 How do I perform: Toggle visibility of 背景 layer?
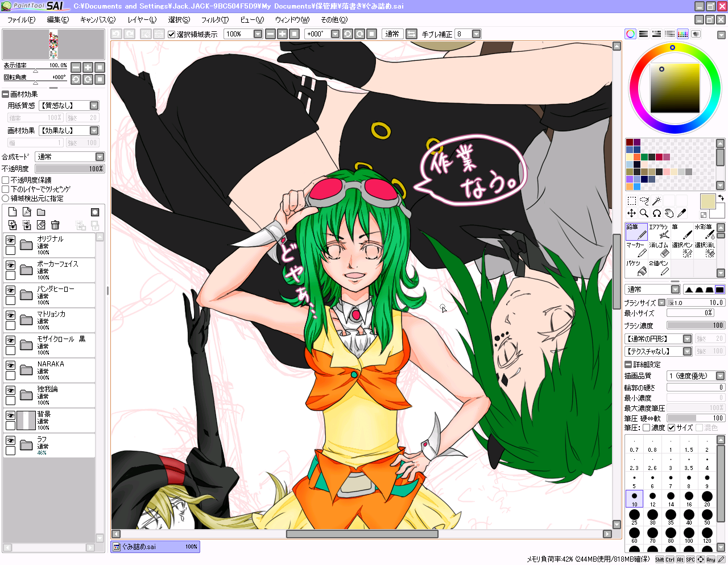(10, 415)
